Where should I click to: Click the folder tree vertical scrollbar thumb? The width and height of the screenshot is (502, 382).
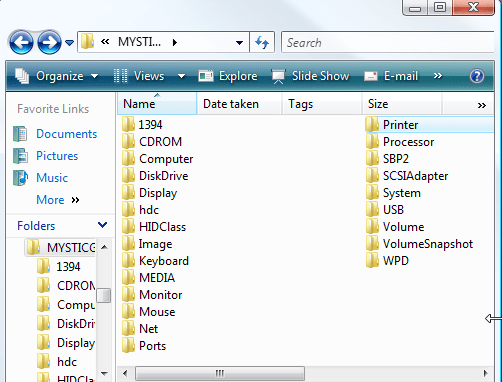(x=104, y=295)
